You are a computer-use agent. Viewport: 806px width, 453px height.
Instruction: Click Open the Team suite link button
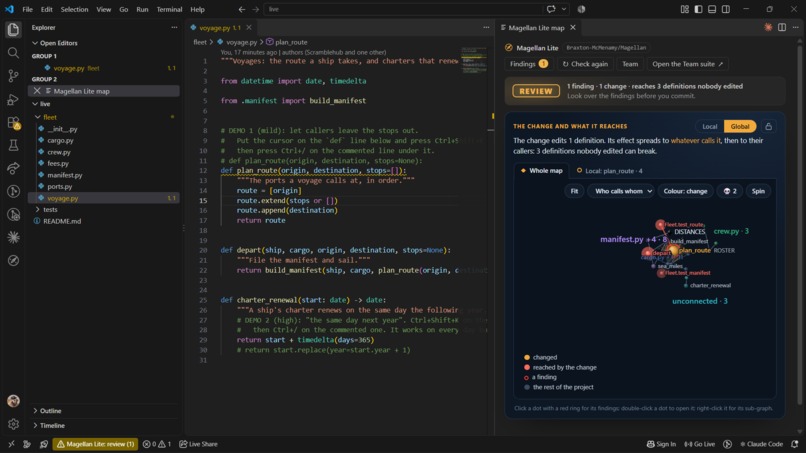tap(687, 64)
